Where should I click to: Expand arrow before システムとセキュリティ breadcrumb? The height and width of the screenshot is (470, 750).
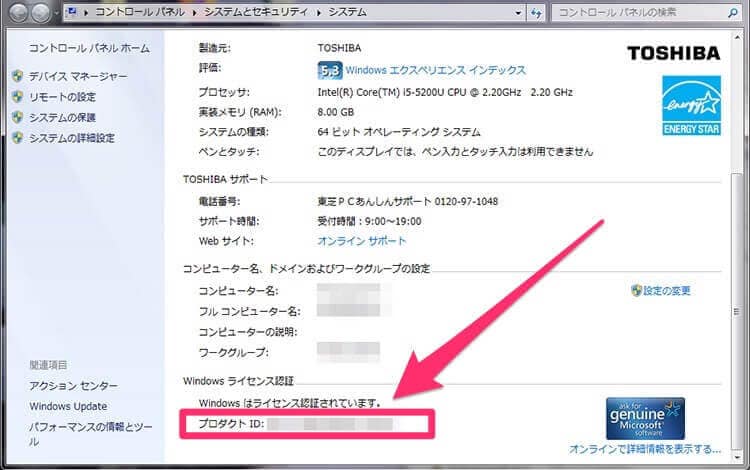(x=195, y=12)
